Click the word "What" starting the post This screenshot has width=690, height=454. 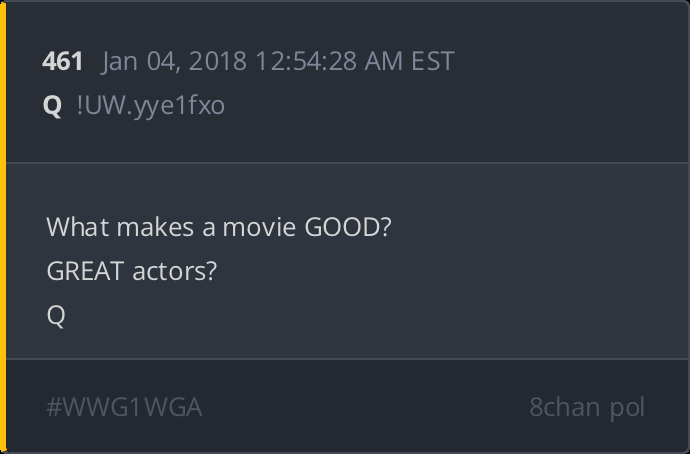click(77, 227)
